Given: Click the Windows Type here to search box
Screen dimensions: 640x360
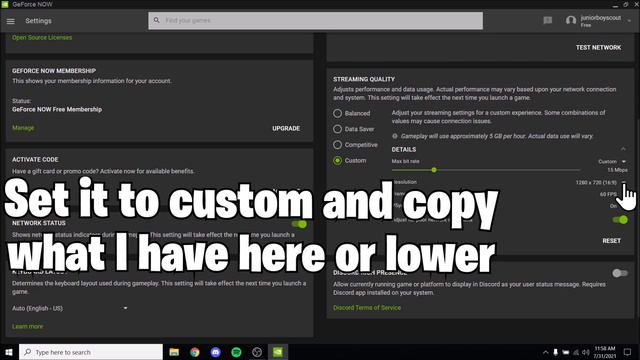Looking at the screenshot, I should coord(91,352).
